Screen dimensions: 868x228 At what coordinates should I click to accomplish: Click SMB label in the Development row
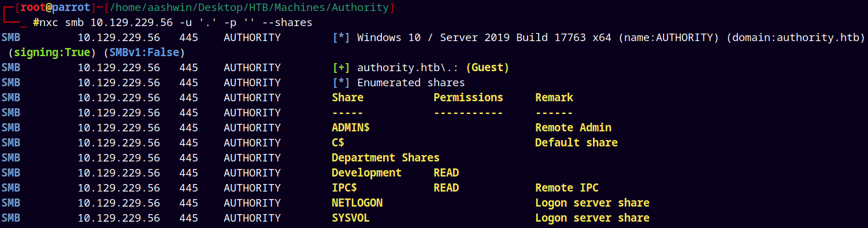(x=11, y=173)
